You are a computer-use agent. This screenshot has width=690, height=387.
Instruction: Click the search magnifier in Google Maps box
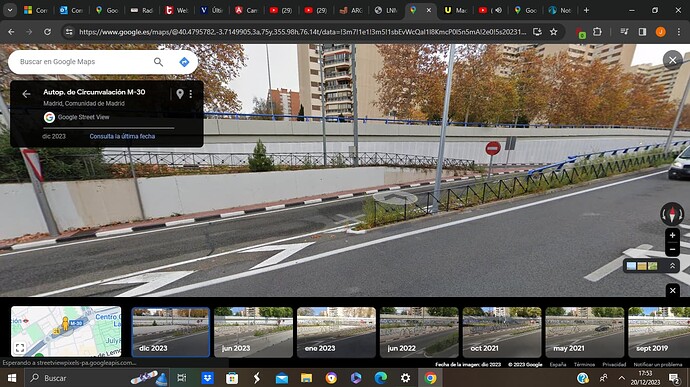pos(158,62)
